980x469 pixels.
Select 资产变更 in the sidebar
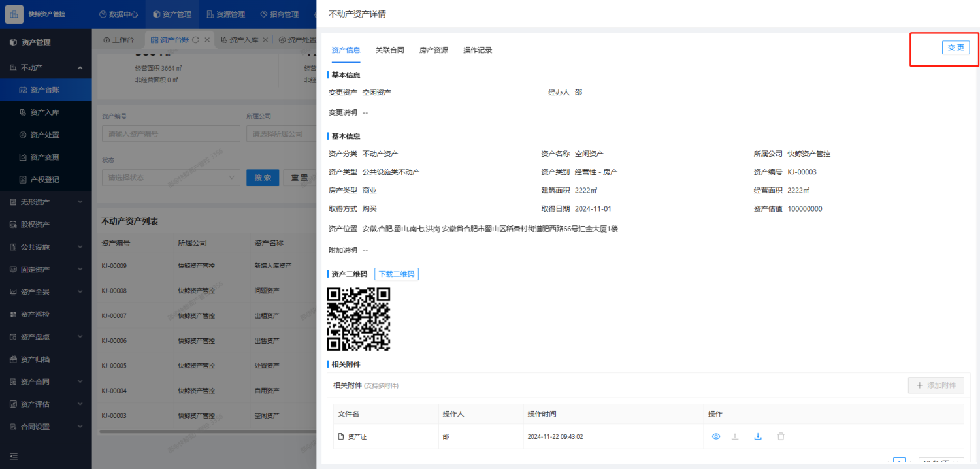(46, 157)
